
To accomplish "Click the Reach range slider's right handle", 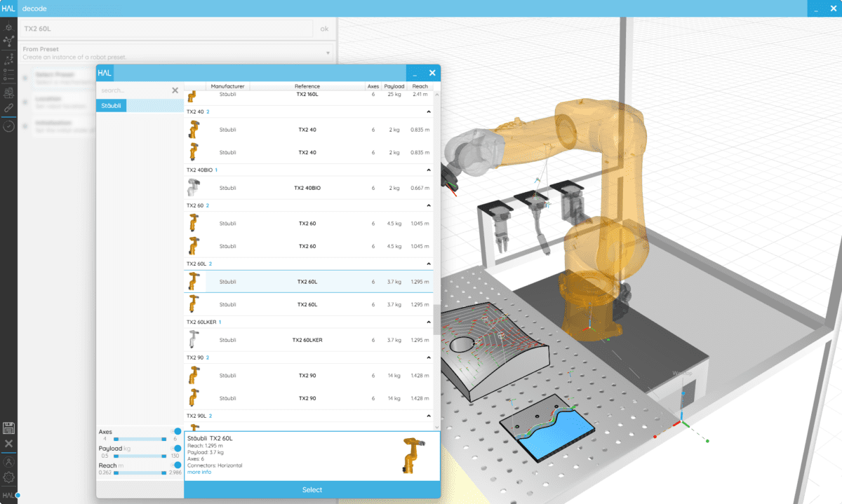I will (164, 473).
